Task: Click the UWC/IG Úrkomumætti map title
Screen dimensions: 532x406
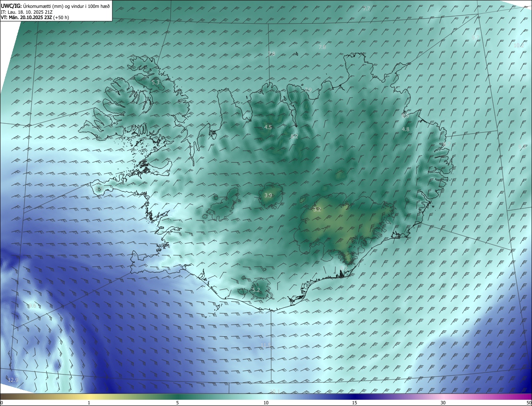Action: pyautogui.click(x=55, y=6)
